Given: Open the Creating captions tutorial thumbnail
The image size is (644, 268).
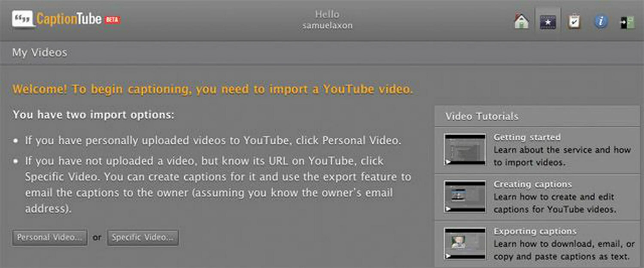Looking at the screenshot, I should click(465, 197).
